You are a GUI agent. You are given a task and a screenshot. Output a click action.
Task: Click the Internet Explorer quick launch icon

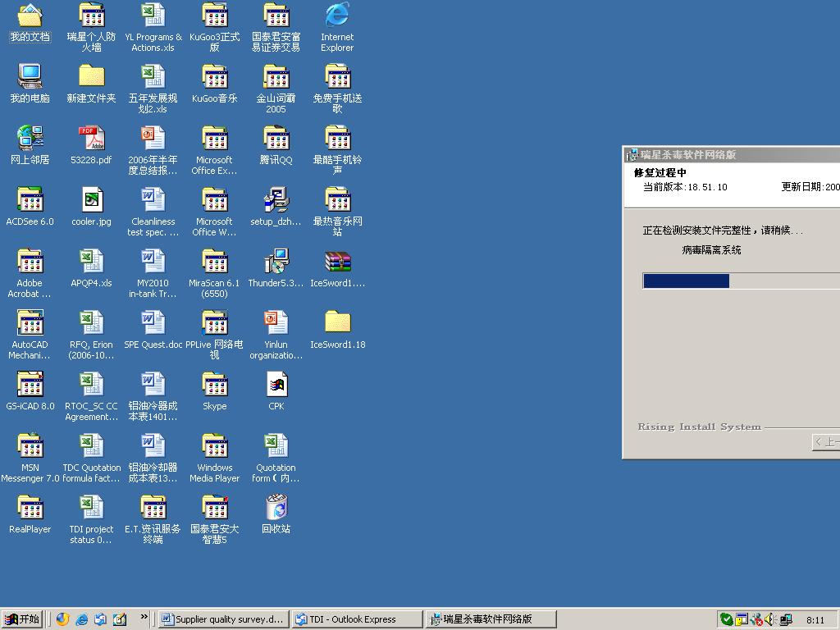point(82,619)
